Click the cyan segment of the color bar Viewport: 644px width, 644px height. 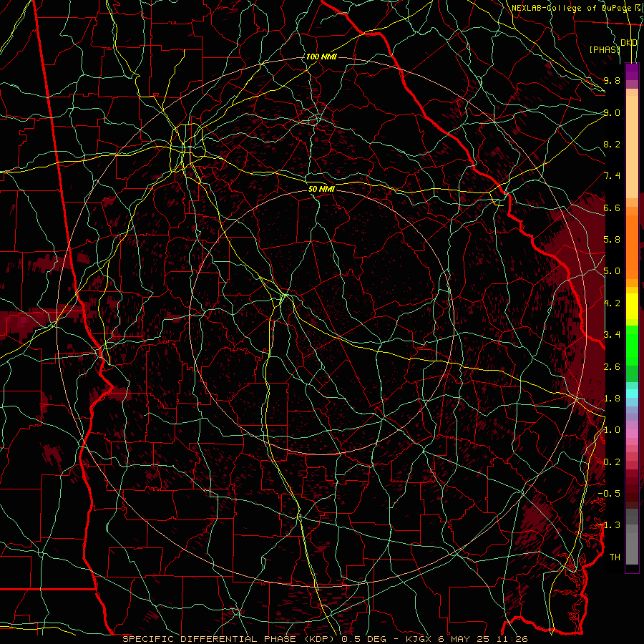[632, 393]
